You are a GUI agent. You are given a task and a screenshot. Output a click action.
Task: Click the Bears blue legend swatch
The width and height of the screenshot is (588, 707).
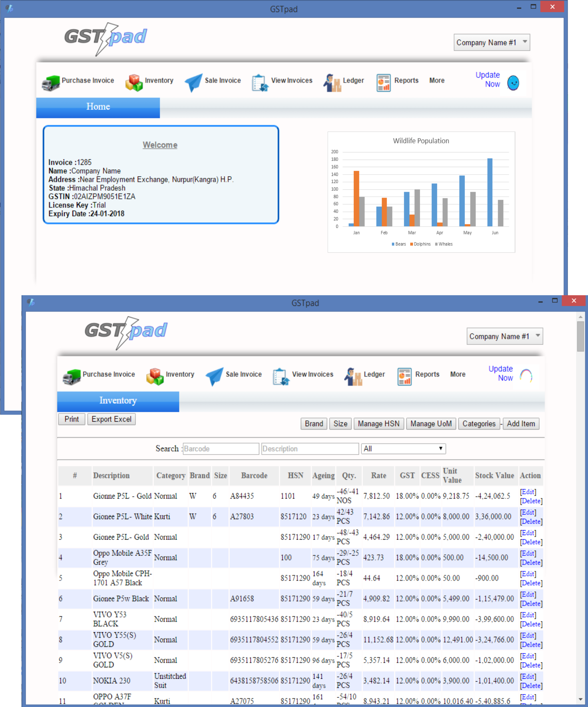[x=393, y=244]
